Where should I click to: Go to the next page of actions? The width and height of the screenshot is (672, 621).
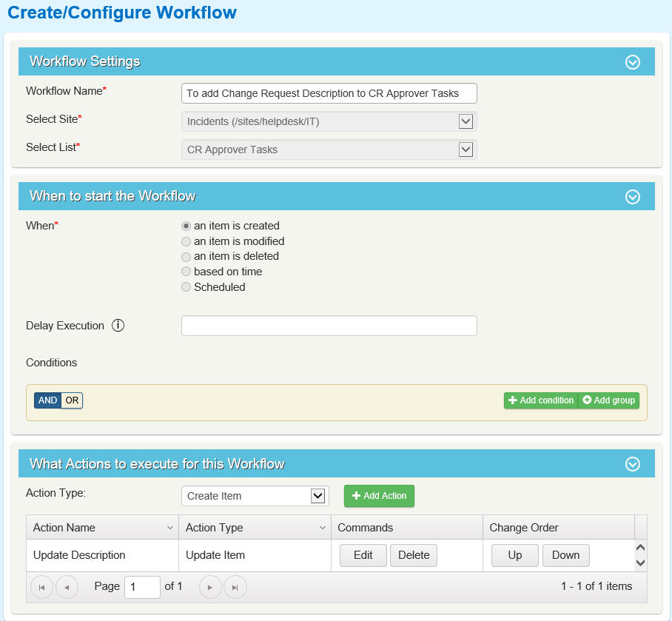211,587
